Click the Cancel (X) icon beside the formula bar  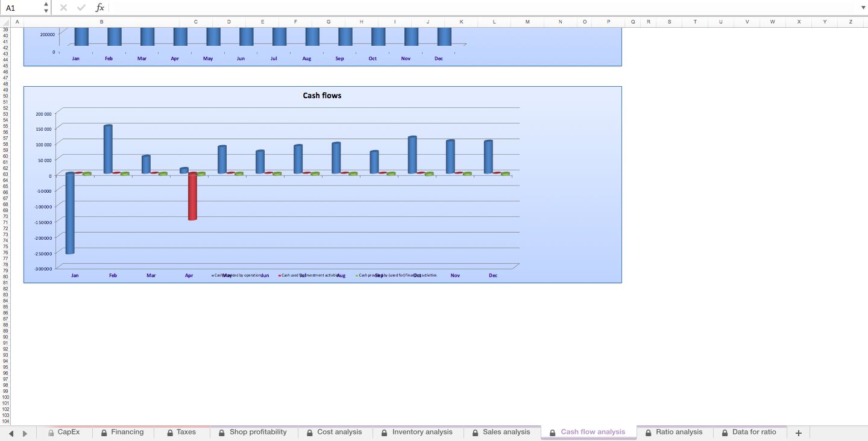click(x=63, y=7)
